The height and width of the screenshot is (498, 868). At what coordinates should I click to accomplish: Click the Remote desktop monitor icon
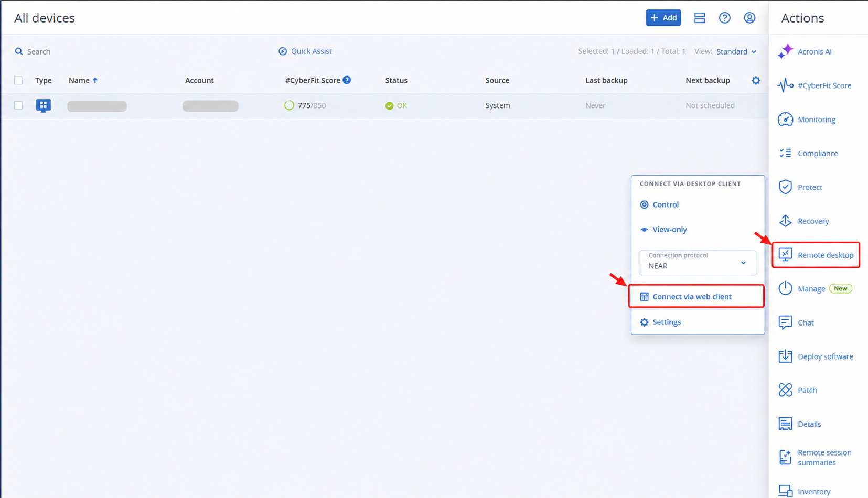click(785, 255)
